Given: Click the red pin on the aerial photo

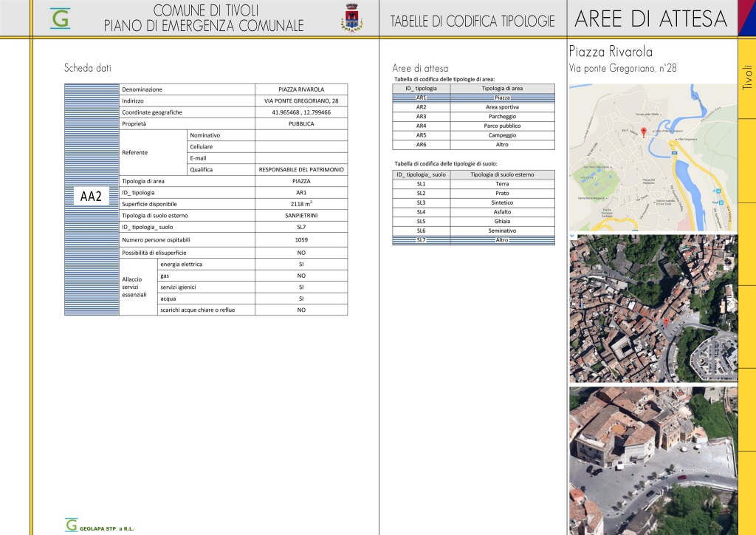Looking at the screenshot, I should pyautogui.click(x=666, y=321).
